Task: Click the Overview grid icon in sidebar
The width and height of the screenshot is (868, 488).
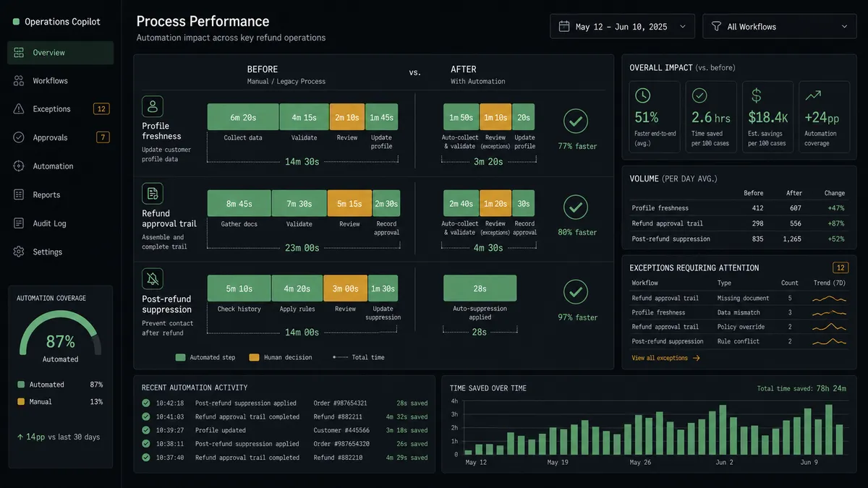Action: click(19, 53)
